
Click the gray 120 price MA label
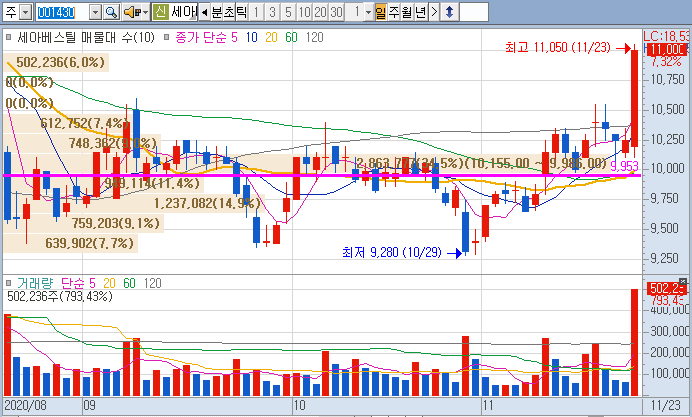click(x=314, y=38)
